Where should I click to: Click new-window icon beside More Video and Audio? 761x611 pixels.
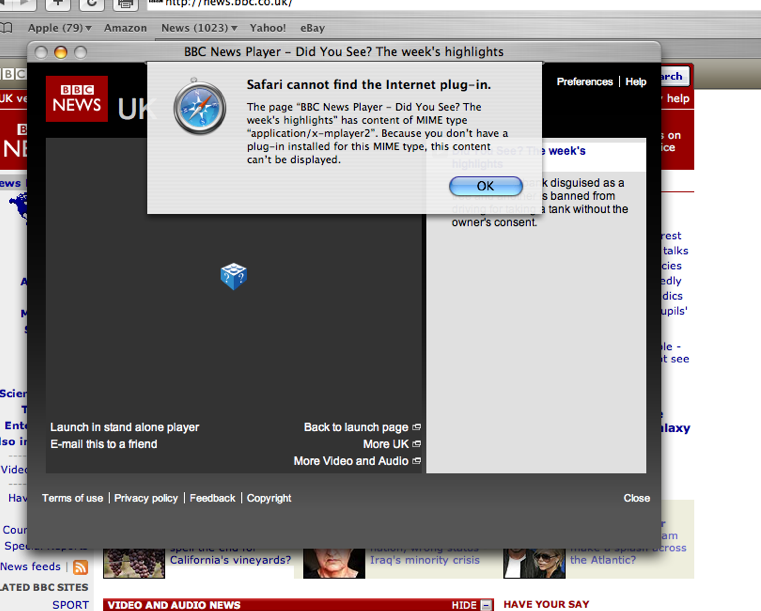click(416, 461)
